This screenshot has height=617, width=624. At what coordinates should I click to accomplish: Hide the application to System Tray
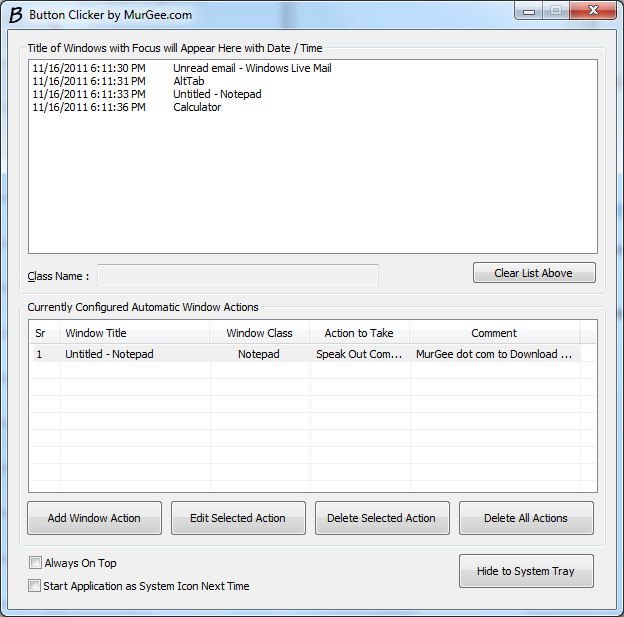[x=525, y=571]
